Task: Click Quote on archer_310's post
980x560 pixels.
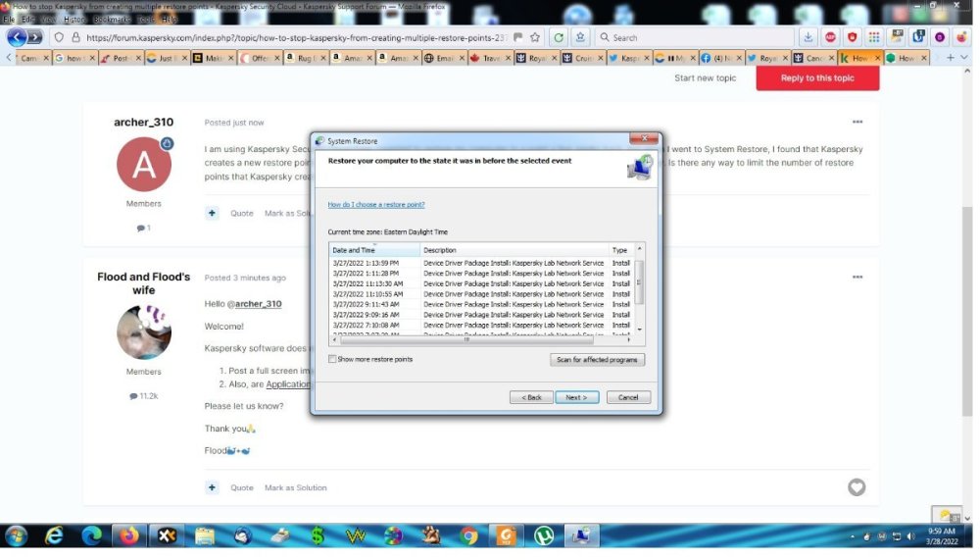Action: 242,214
